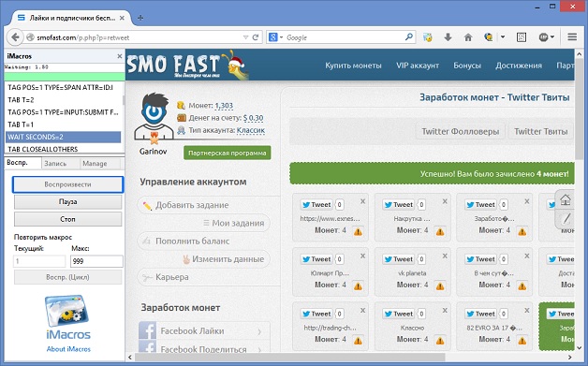Click the coin balance 1,303 link
The image size is (588, 366).
224,106
